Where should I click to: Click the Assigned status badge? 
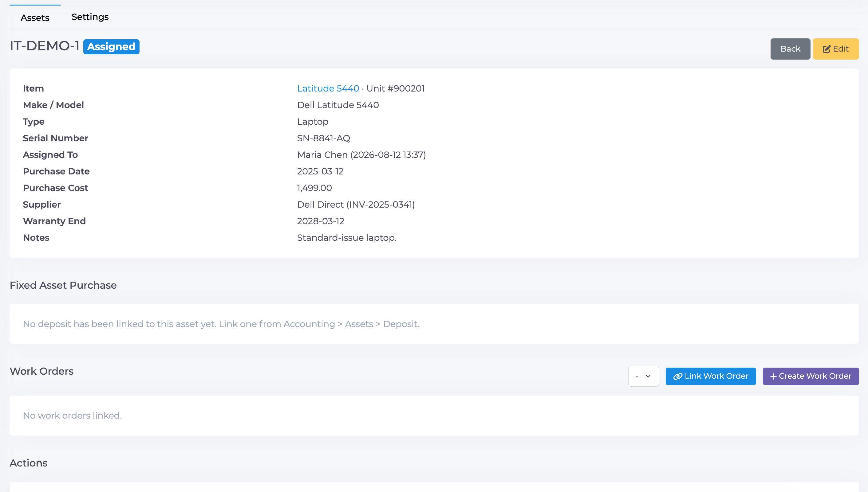111,47
